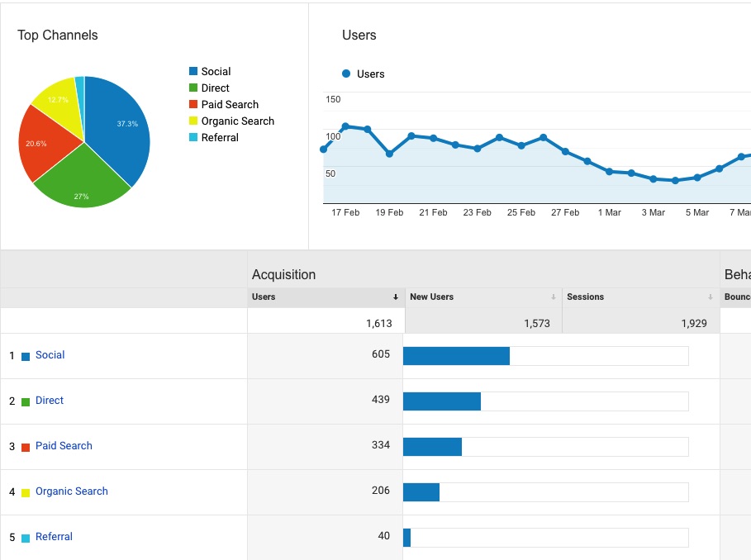Click Referral cyan swatch in pie legend
This screenshot has height=560, width=751.
tap(193, 138)
